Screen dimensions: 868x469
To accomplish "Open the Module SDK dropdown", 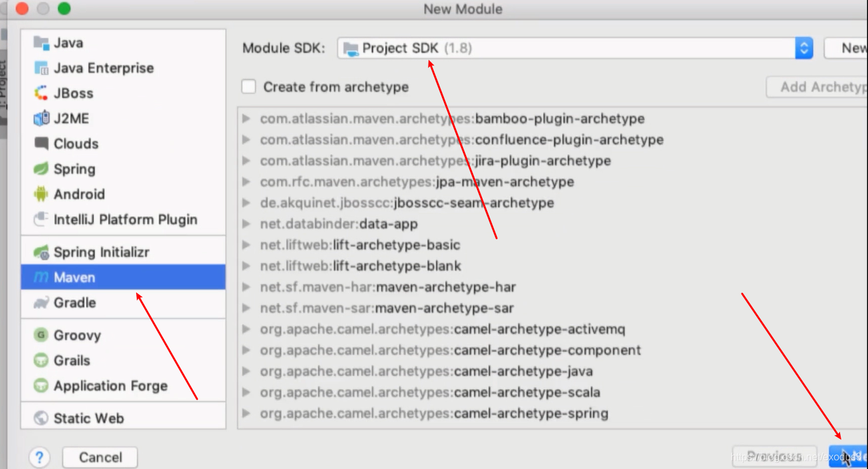I will 804,48.
